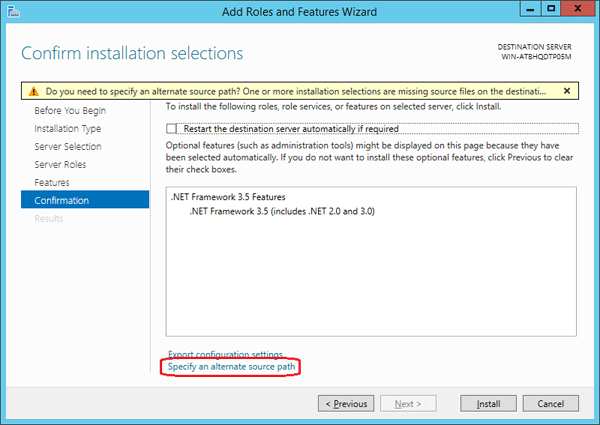Dismiss the alternate source path warning banner

[567, 90]
